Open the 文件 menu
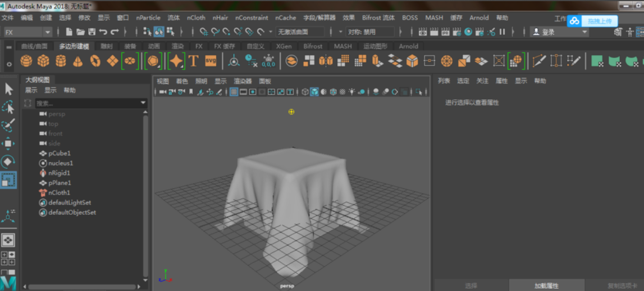Image resolution: width=644 pixels, height=291 pixels. (7, 17)
